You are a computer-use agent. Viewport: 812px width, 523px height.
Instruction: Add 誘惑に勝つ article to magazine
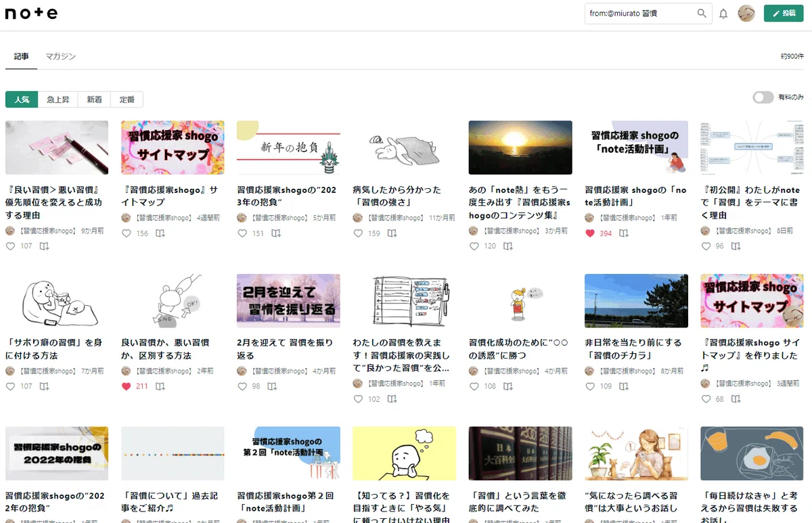pos(508,386)
